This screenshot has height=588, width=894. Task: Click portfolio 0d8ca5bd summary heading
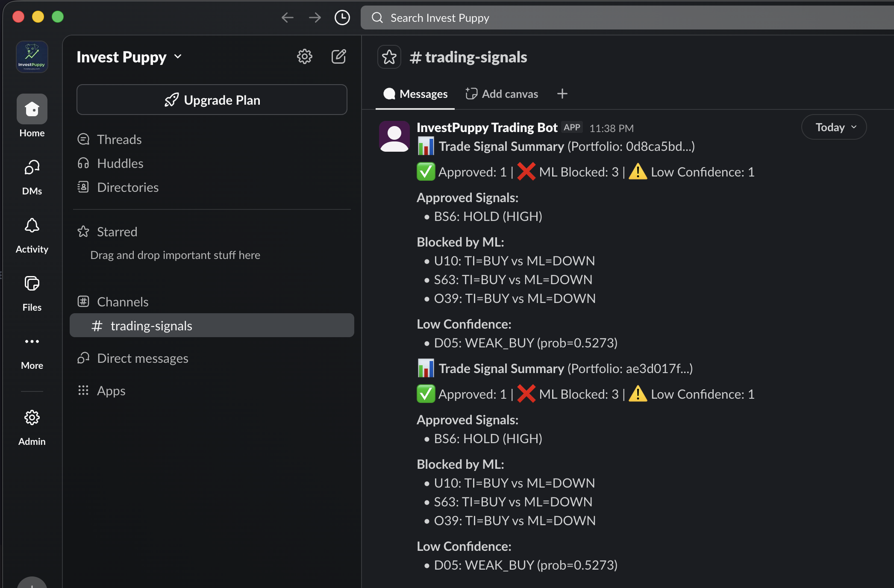click(556, 146)
